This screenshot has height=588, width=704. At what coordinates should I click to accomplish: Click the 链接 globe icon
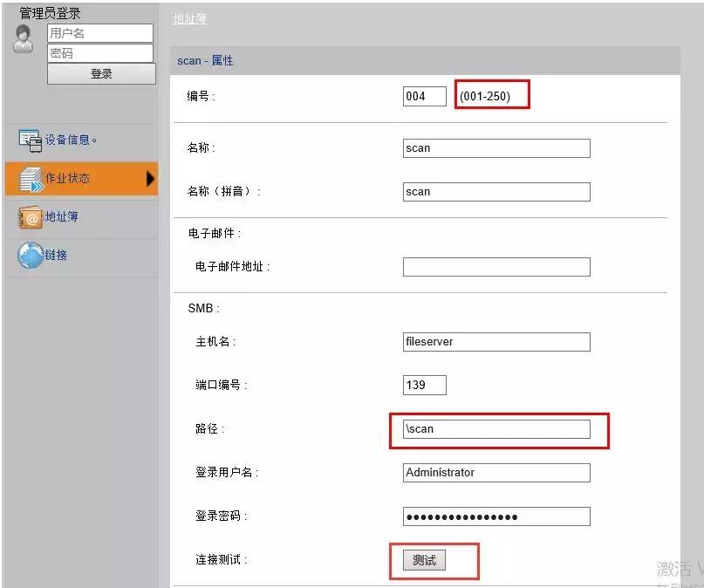coord(30,256)
